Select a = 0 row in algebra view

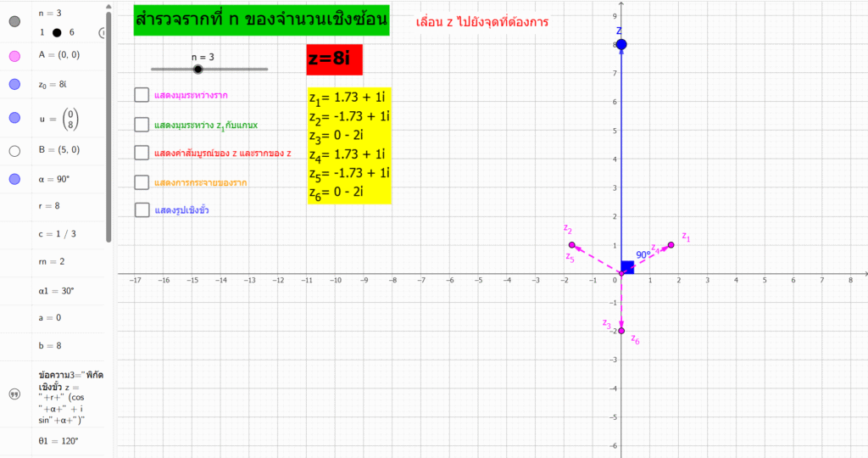pos(53,318)
